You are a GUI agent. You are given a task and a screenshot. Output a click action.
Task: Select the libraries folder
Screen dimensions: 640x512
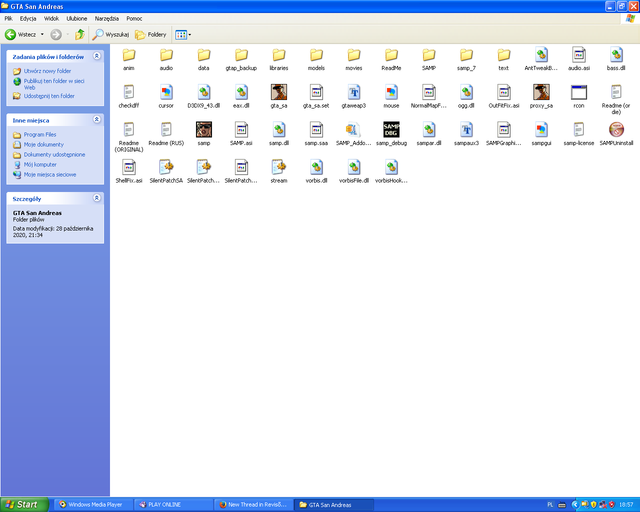pyautogui.click(x=279, y=59)
